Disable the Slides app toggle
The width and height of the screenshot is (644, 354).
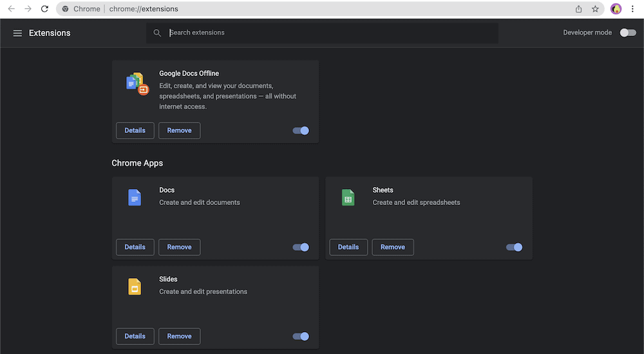pyautogui.click(x=301, y=337)
